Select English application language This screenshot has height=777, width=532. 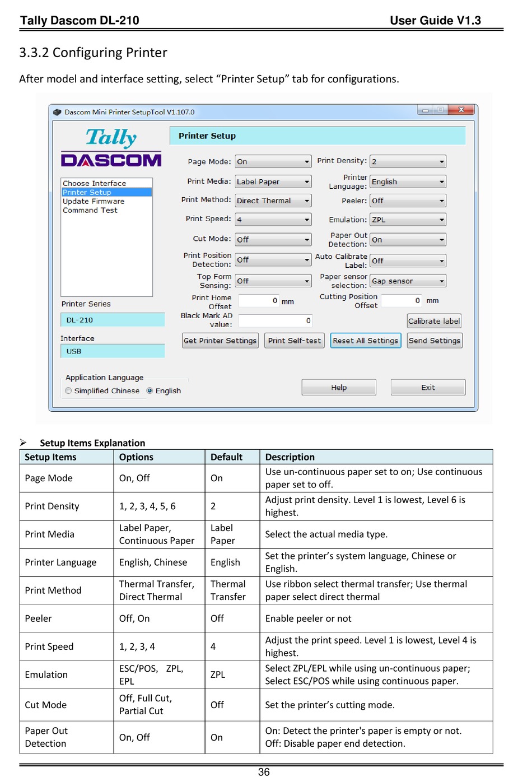coord(150,391)
